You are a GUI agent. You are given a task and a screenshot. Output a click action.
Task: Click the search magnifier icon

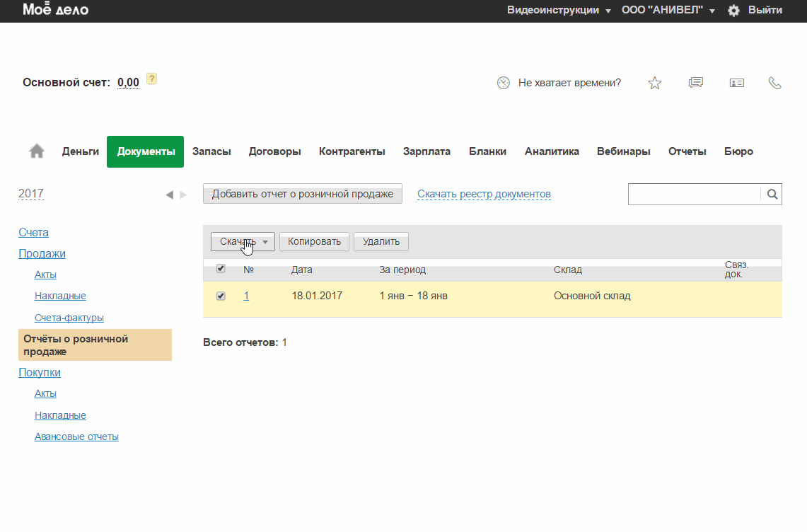(x=772, y=194)
